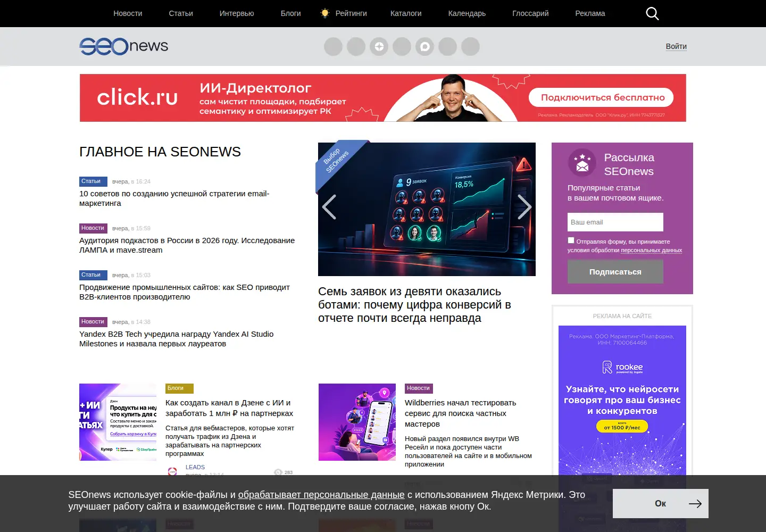Open headline Семь заявок из девяти

(415, 305)
